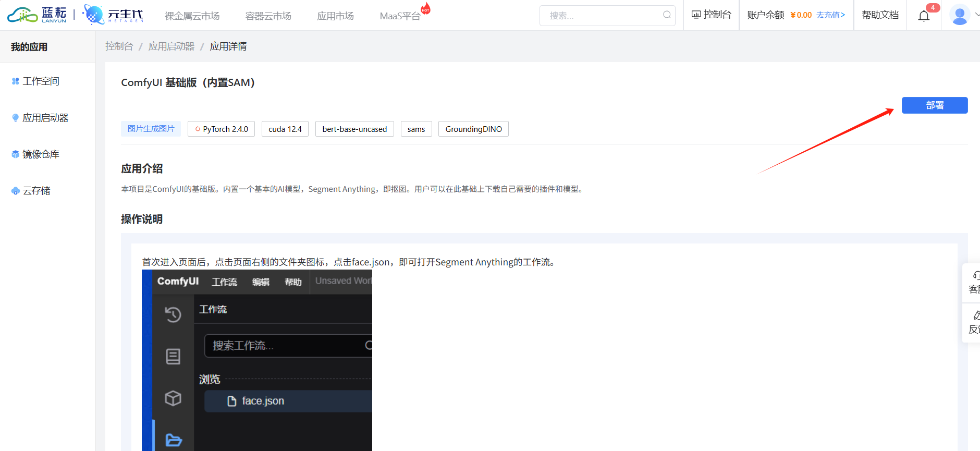
Task: Click the 操作说明 section heading
Action: (142, 219)
